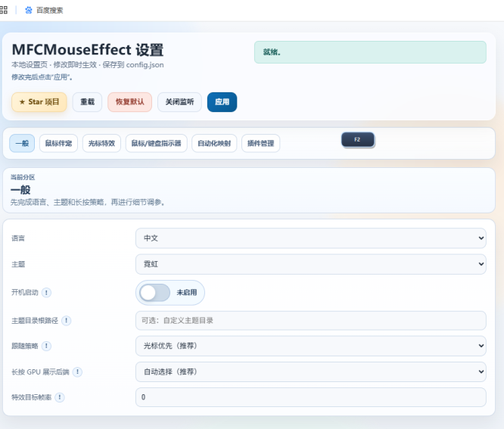
Task: Open the 长按 GPU 展示后端 dropdown
Action: [x=310, y=371]
